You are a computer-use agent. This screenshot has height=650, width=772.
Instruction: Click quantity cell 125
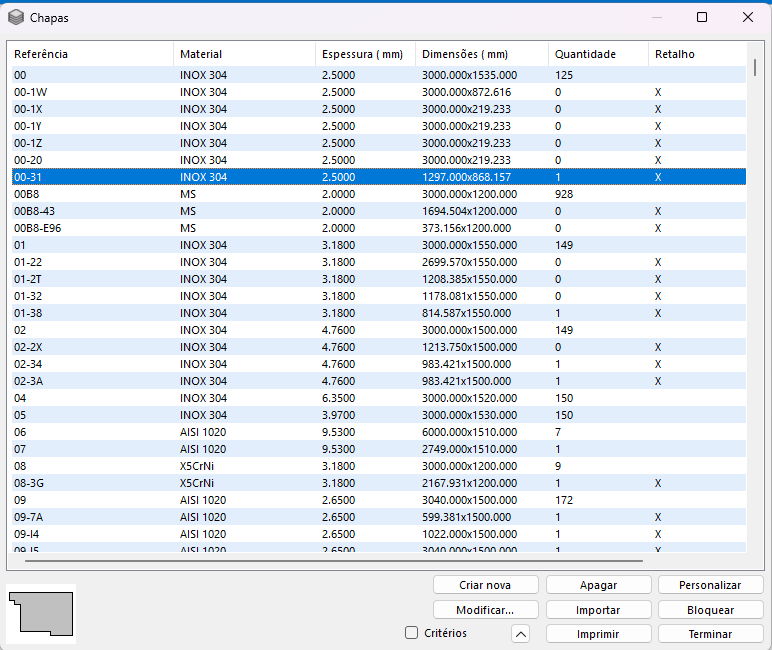564,75
